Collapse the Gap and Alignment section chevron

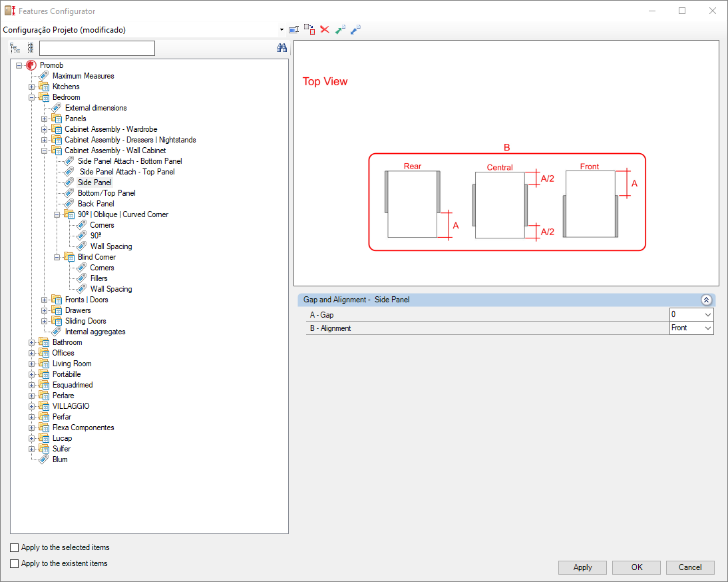click(706, 300)
